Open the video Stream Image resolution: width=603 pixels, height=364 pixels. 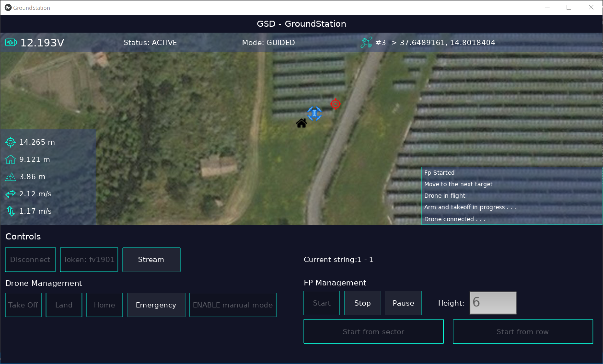click(151, 259)
